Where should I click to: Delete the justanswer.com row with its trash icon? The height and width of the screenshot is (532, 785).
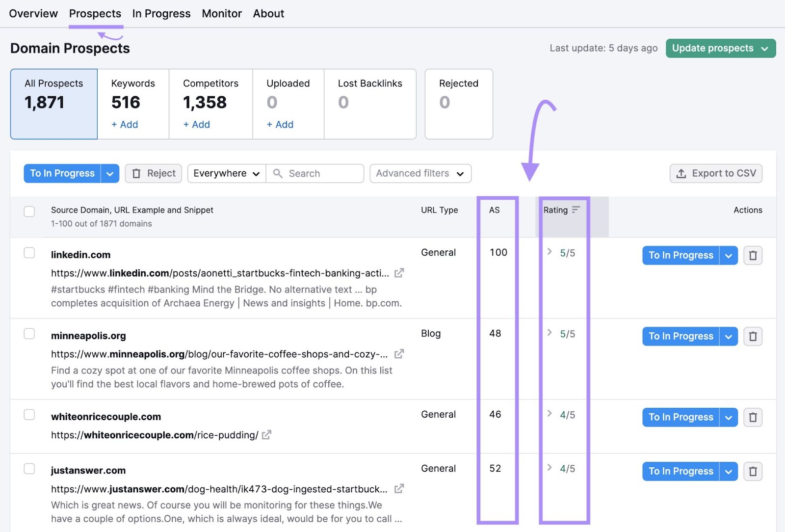point(753,471)
